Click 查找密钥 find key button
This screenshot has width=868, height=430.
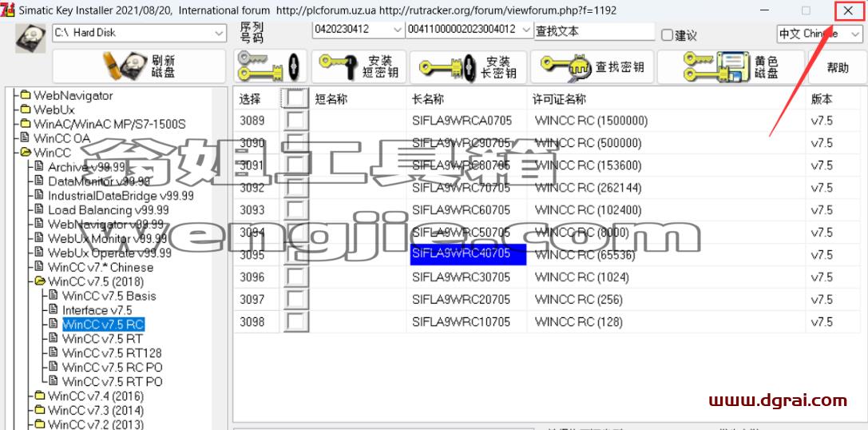coord(592,66)
